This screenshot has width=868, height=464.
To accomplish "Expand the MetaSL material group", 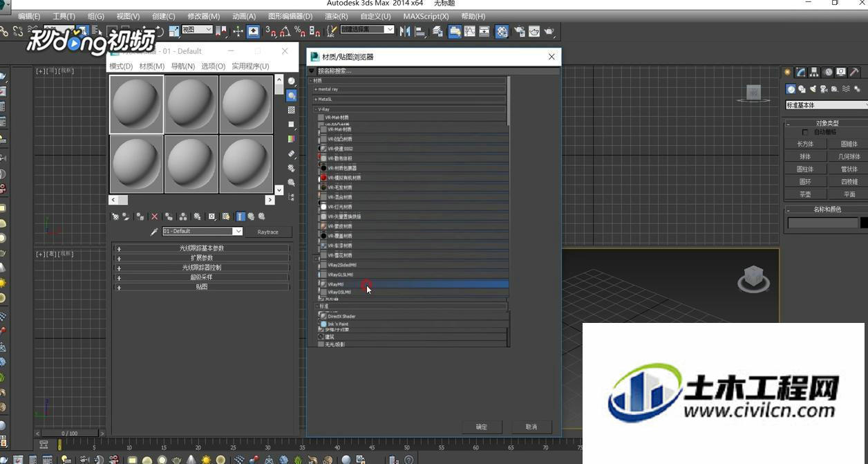I will tap(411, 99).
